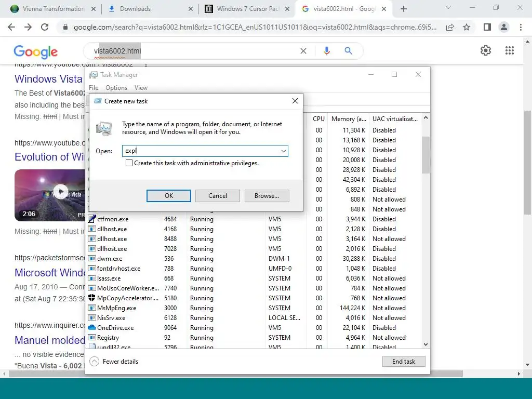Open the 'Manuel molded' result link
The image size is (532, 399).
point(50,340)
